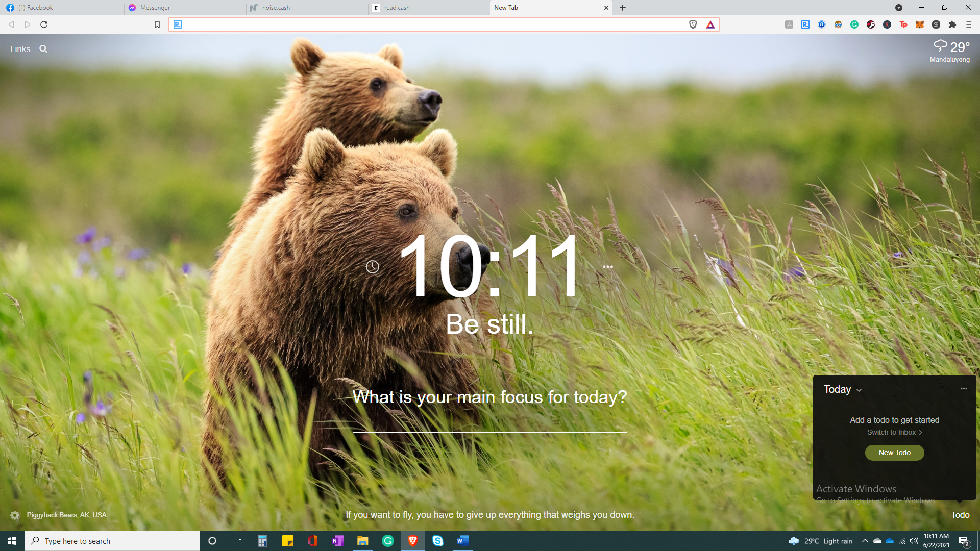This screenshot has height=551, width=980.
Task: Switch to the noise.cash tab
Action: pos(306,8)
